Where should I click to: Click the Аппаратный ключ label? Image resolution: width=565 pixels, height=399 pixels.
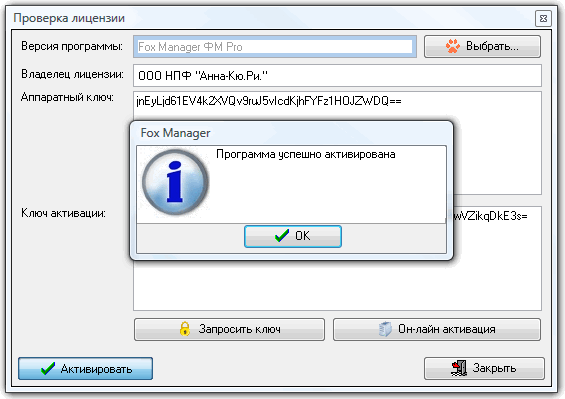[x=67, y=97]
